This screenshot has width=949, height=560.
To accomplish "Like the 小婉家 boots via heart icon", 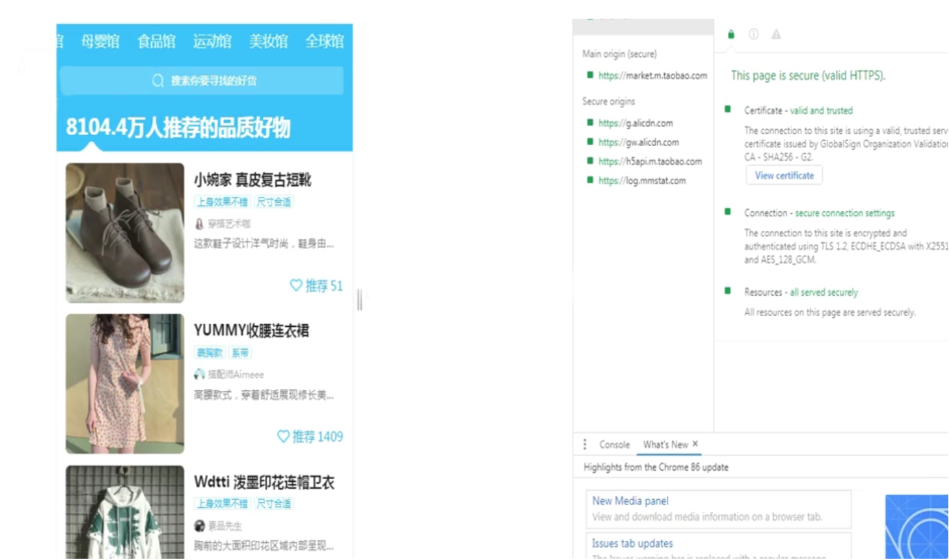I will [296, 285].
